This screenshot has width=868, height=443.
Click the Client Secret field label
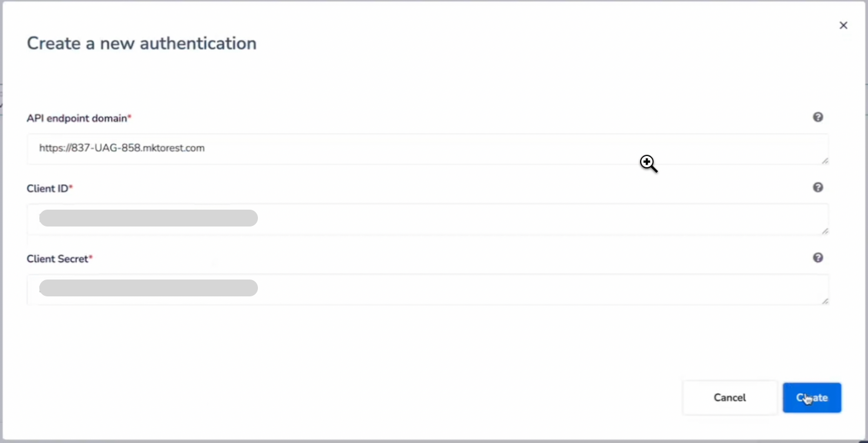click(x=57, y=259)
